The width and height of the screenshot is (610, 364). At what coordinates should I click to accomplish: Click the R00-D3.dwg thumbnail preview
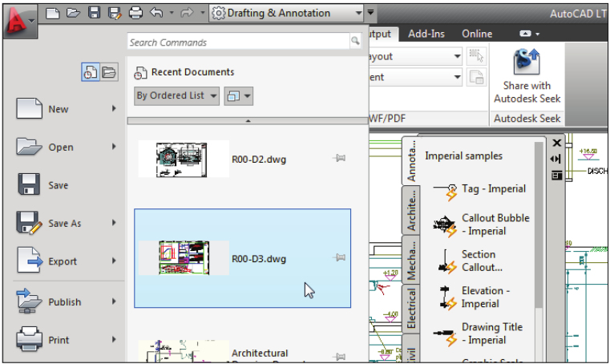tap(184, 257)
